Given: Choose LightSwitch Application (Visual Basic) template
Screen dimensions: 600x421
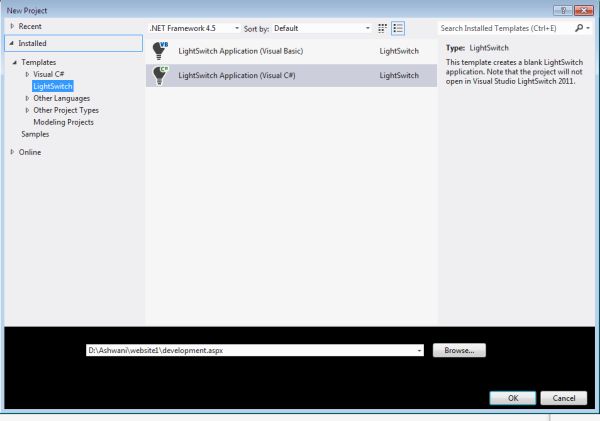Looking at the screenshot, I should click(x=291, y=51).
